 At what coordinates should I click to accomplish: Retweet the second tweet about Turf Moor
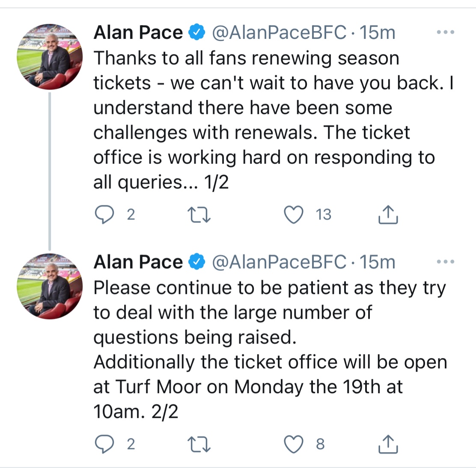199,444
